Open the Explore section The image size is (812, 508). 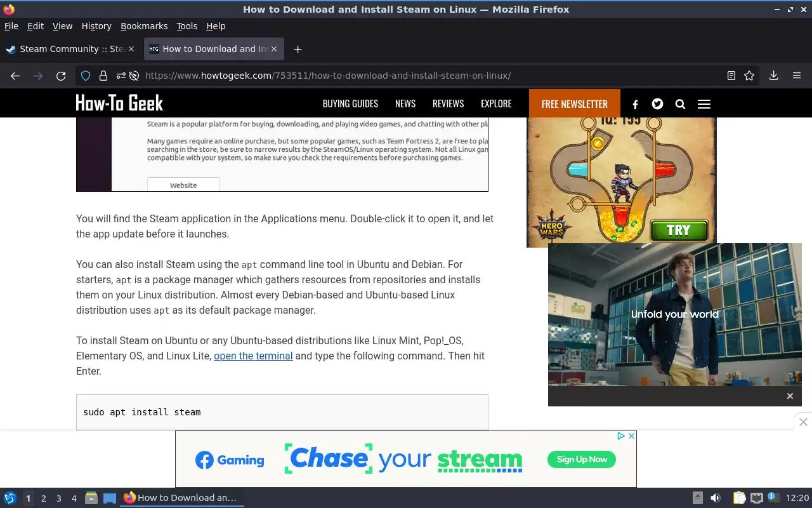tap(496, 104)
